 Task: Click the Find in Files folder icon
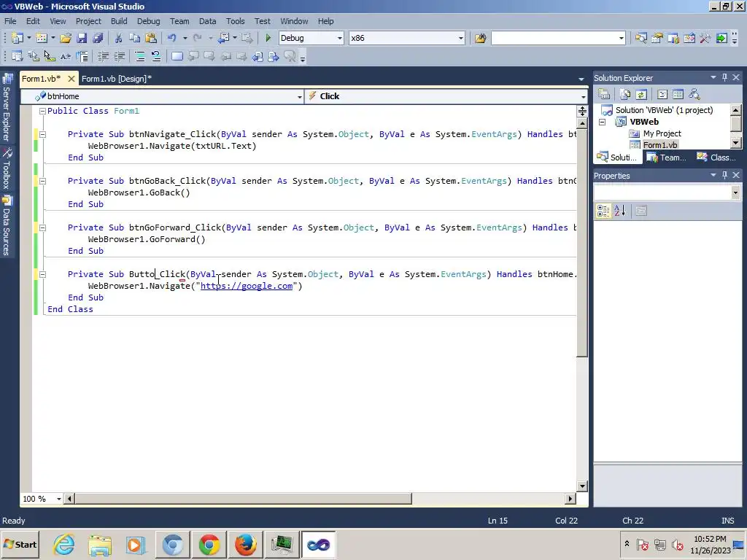[x=480, y=38]
